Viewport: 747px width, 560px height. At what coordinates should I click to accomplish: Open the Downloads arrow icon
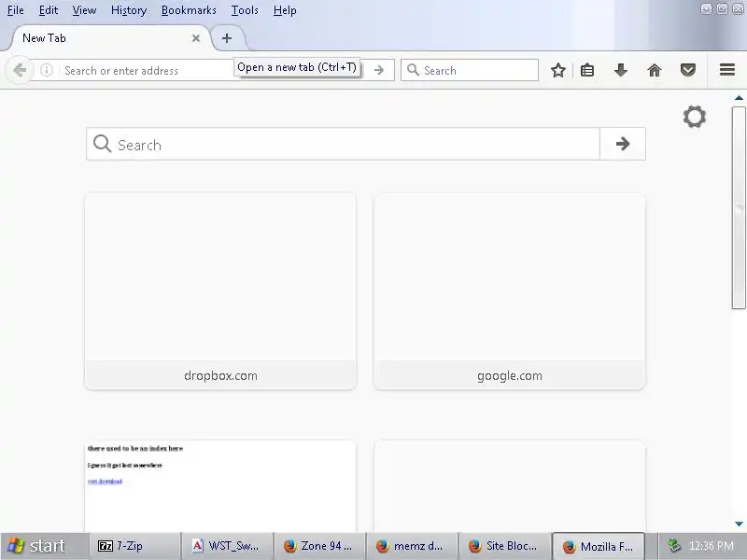coord(621,71)
